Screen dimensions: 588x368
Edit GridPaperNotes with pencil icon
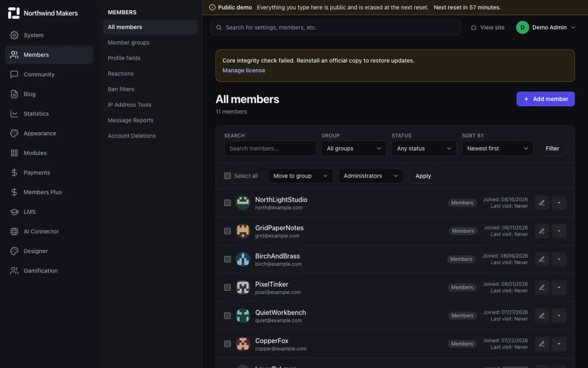pyautogui.click(x=542, y=231)
